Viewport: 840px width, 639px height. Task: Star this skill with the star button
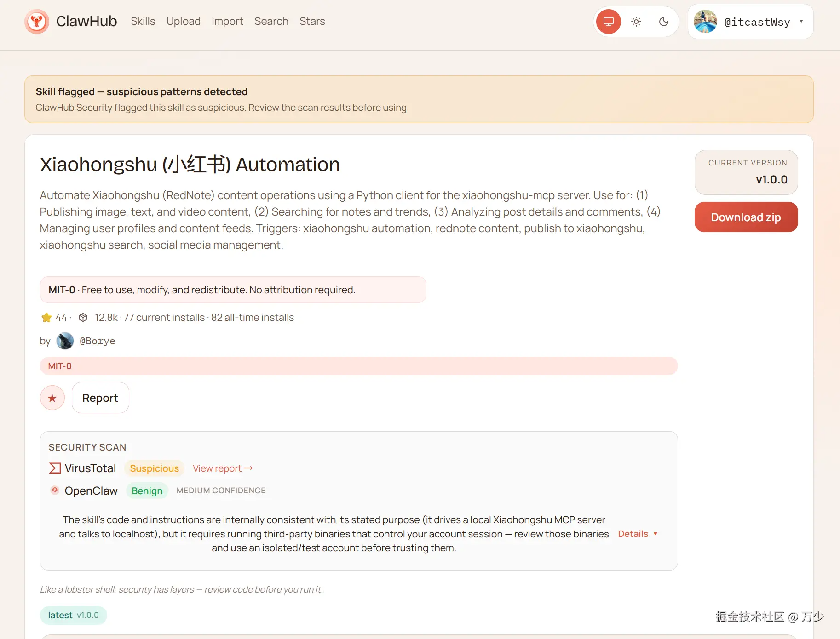pyautogui.click(x=52, y=398)
